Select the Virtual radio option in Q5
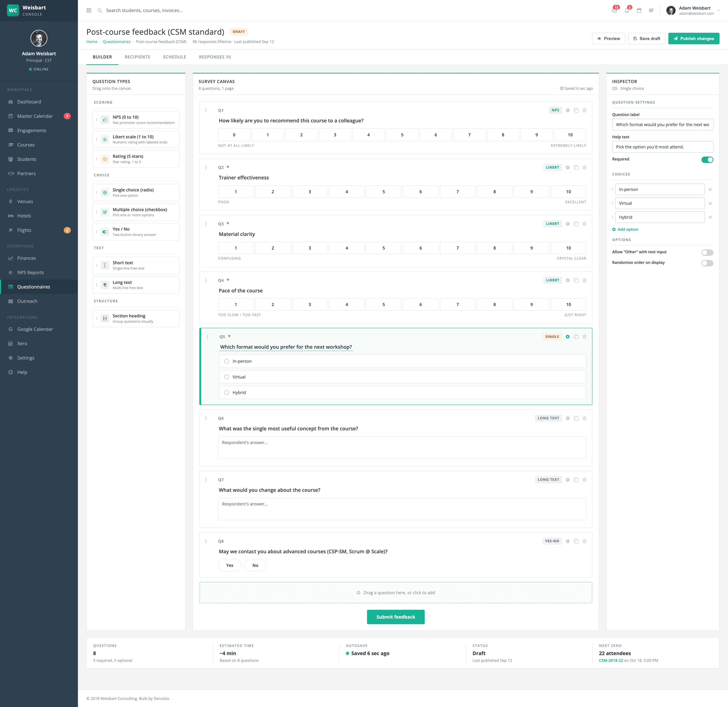 [x=227, y=377]
